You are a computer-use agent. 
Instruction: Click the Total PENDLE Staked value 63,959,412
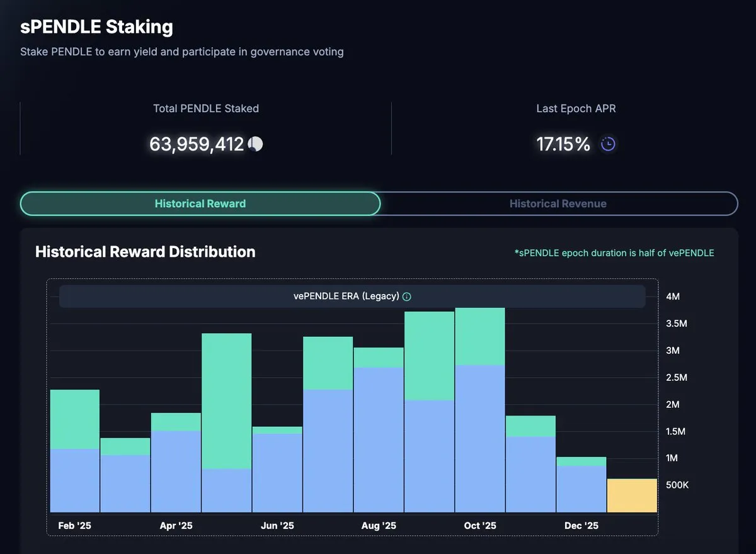coord(197,144)
